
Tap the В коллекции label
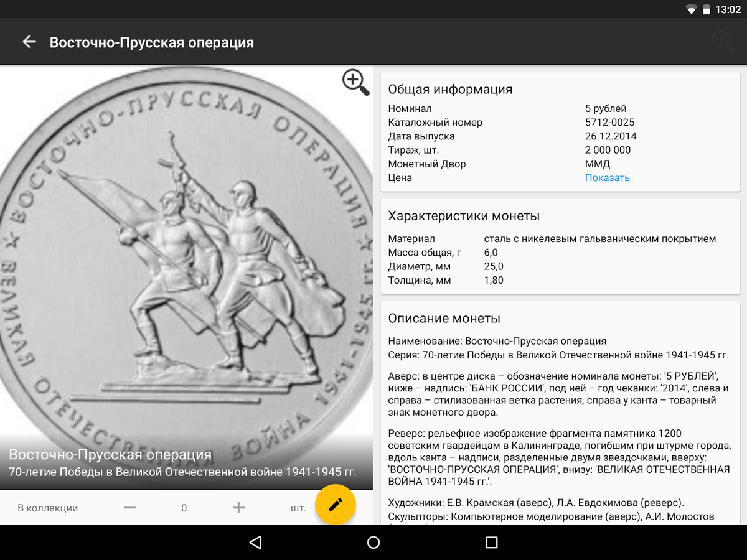coord(48,508)
